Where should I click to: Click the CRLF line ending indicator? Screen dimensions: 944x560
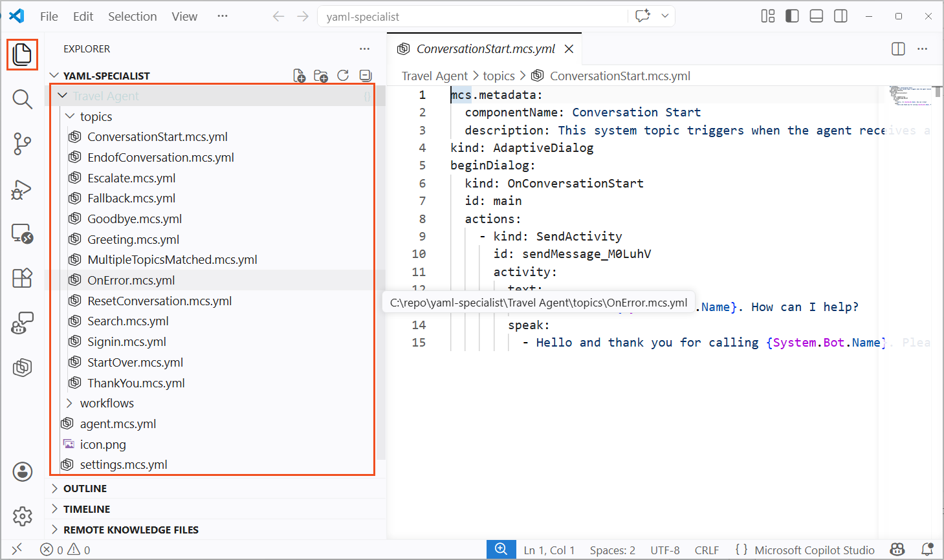707,550
